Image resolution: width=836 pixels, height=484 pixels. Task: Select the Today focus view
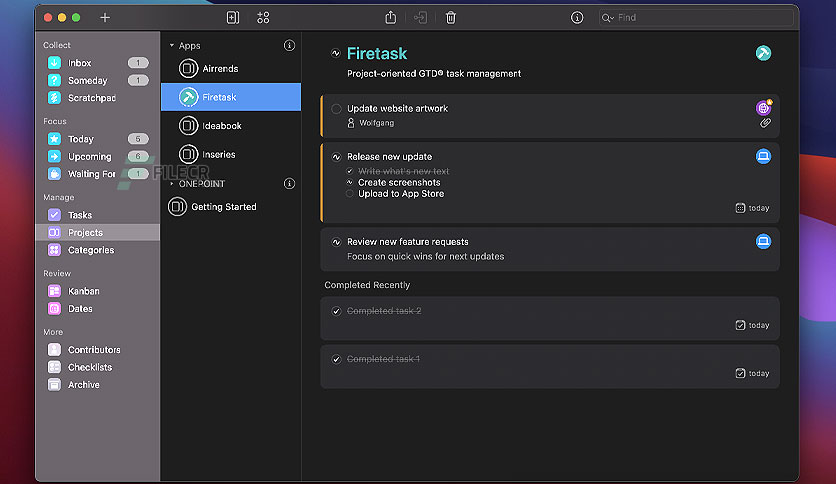(98, 139)
